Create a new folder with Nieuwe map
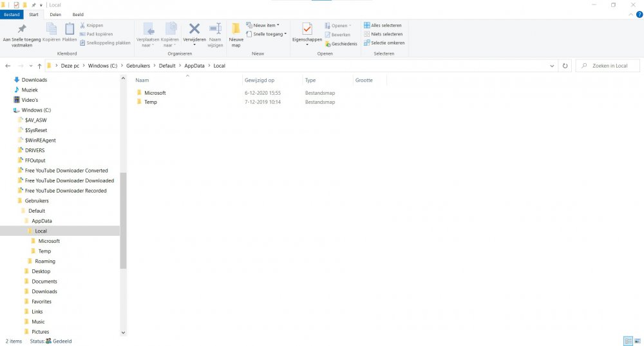The height and width of the screenshot is (346, 644). pos(236,34)
